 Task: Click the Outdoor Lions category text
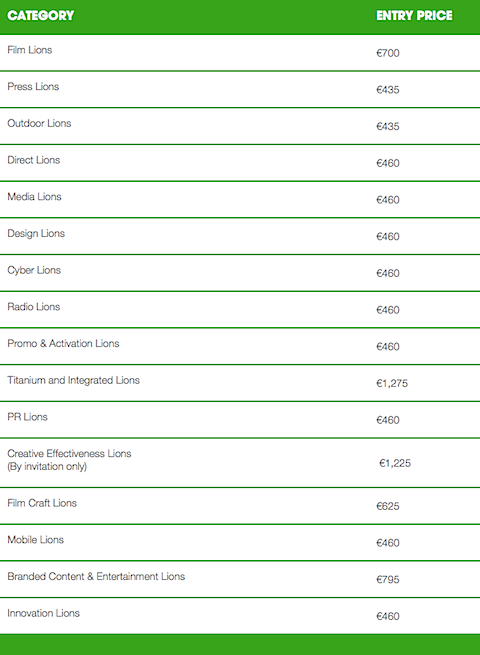point(39,123)
